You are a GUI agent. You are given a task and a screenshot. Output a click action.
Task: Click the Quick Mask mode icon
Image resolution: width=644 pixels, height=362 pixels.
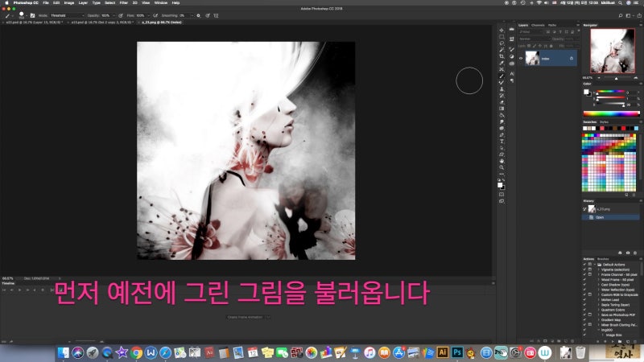click(x=502, y=195)
